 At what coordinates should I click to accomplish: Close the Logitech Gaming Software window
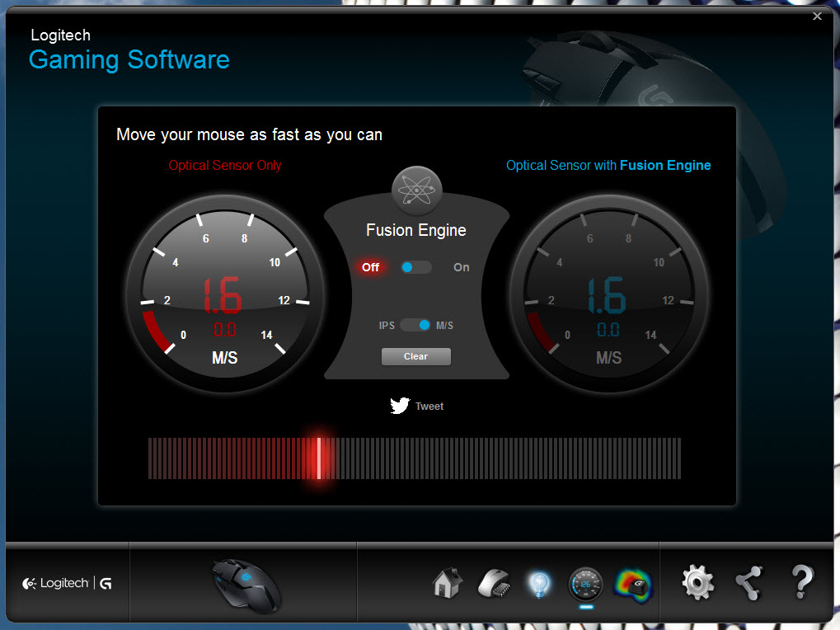click(x=817, y=16)
